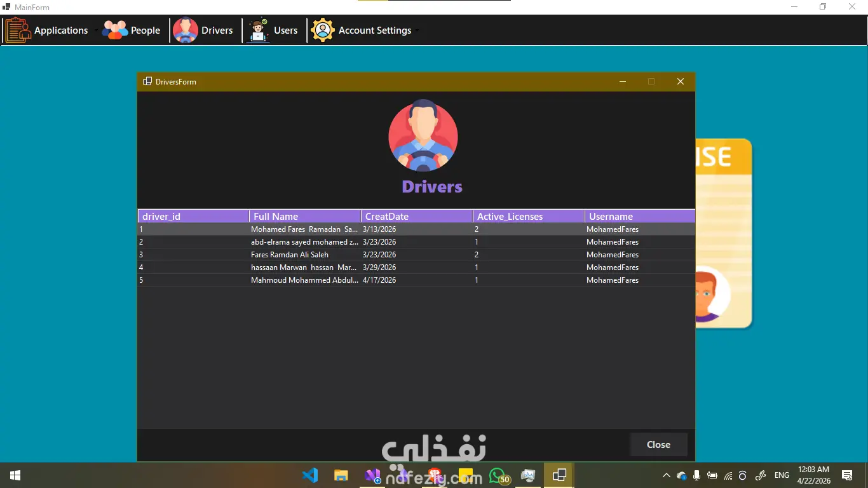Click Active_Licenses value for Mahmoud Mohammed
This screenshot has height=488, width=868.
(x=529, y=280)
